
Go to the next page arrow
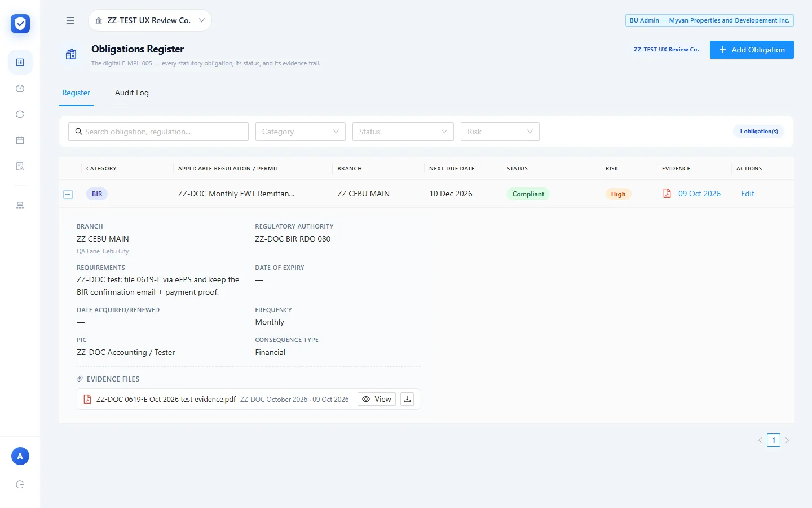click(787, 440)
